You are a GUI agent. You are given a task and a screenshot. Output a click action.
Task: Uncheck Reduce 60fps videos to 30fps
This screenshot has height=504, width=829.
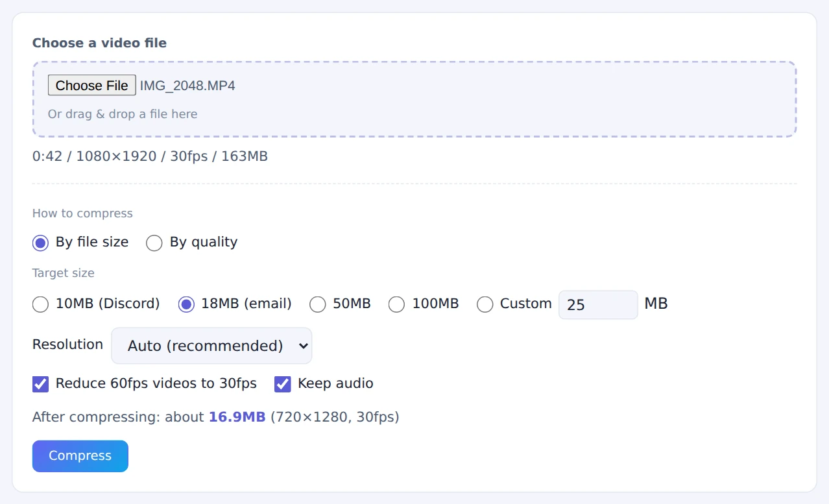coord(41,384)
